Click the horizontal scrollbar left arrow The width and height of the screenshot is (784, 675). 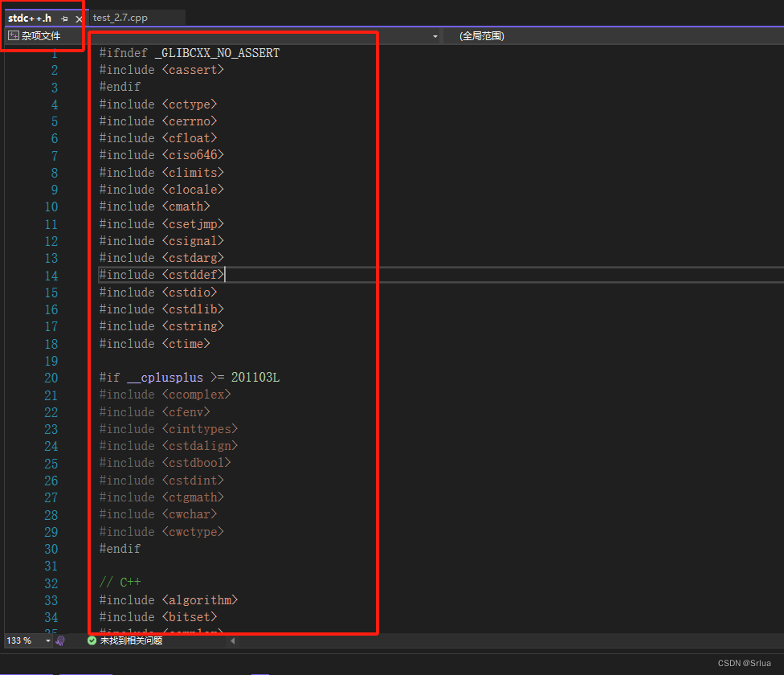pos(232,640)
